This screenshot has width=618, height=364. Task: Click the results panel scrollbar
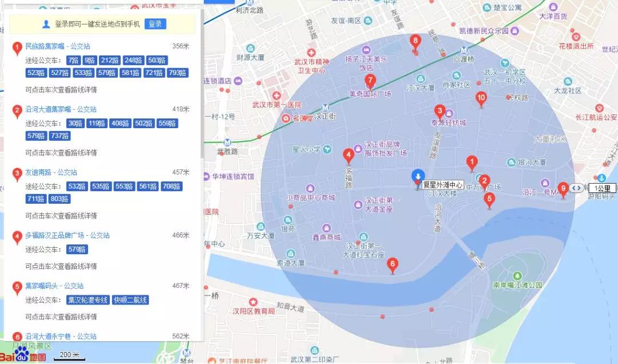pyautogui.click(x=203, y=83)
